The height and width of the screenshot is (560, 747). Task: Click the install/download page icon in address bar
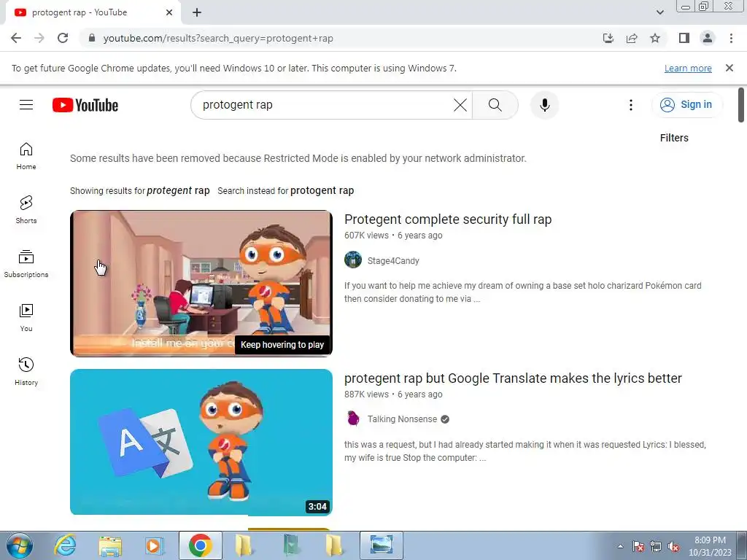[608, 38]
